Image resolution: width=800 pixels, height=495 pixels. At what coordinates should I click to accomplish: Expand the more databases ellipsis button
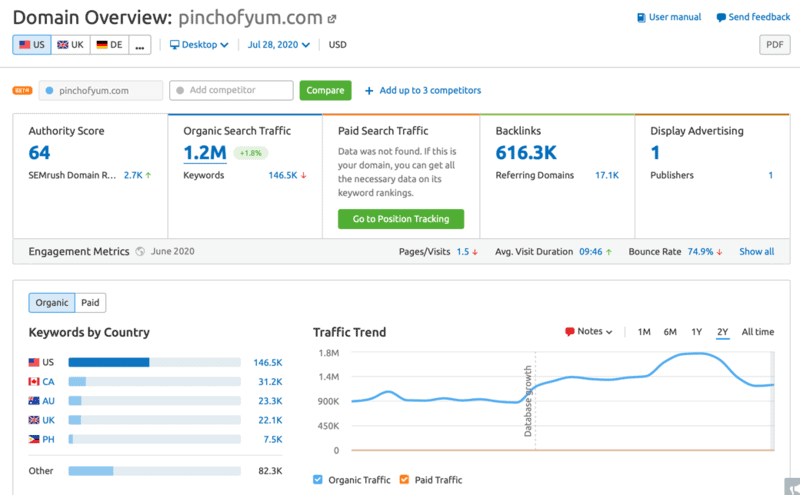[x=140, y=45]
